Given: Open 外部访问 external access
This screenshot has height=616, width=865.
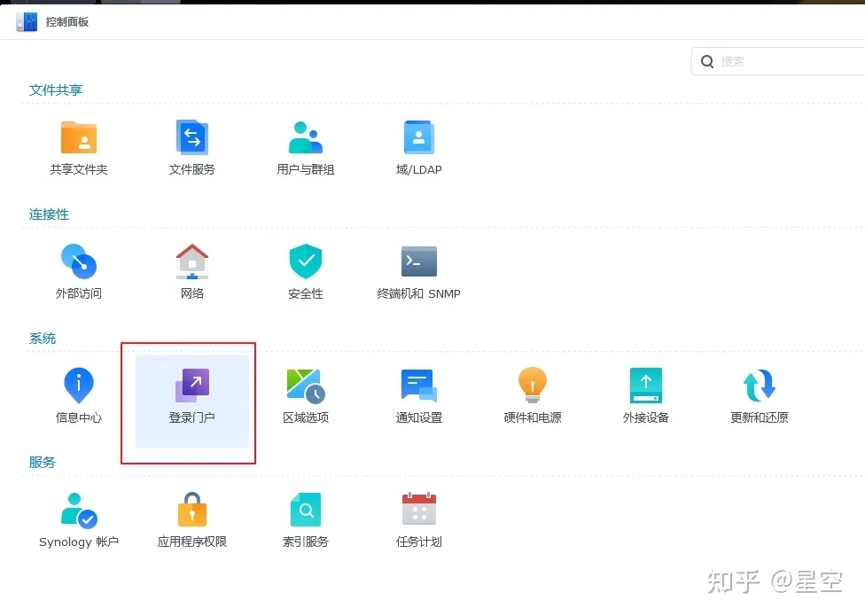Looking at the screenshot, I should coord(79,263).
